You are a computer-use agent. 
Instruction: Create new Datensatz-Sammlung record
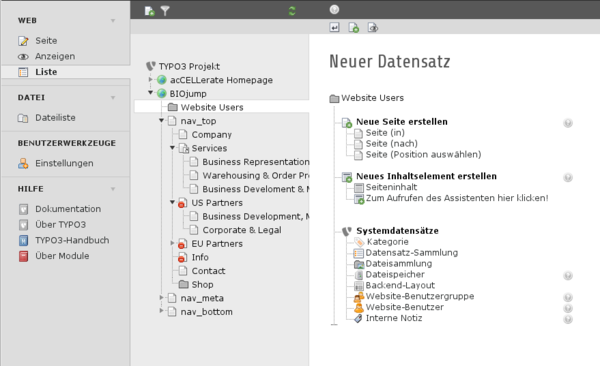412,253
